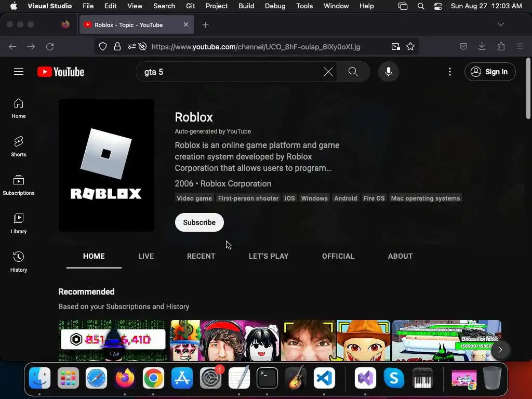This screenshot has width=532, height=399.
Task: Close the Roblox Topic tab
Action: click(186, 24)
